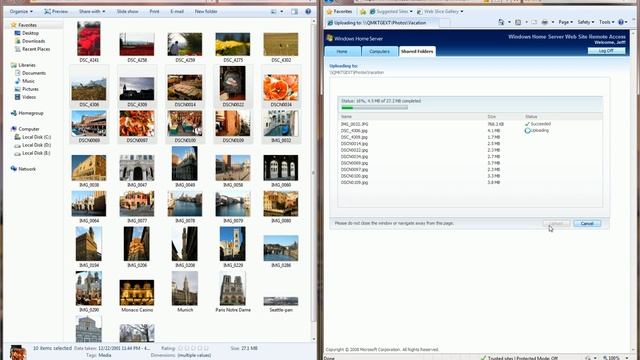640x360 pixels.
Task: Cancel the upload
Action: (587, 223)
